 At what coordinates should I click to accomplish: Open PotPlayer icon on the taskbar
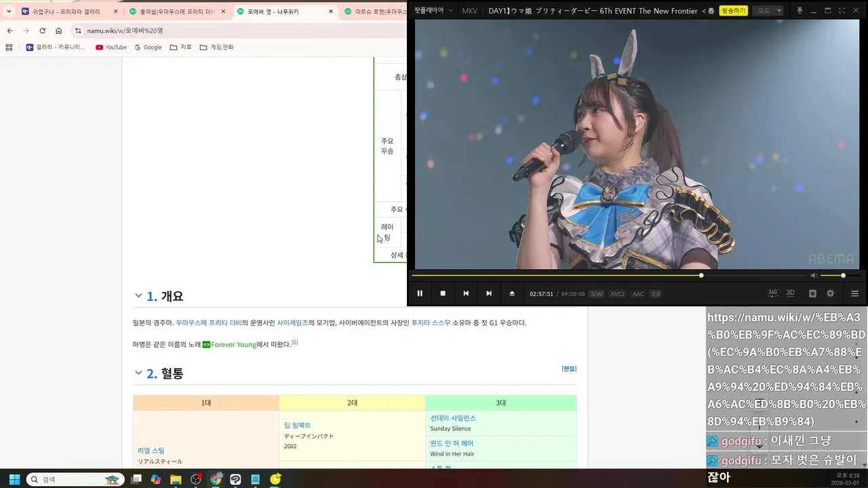275,479
